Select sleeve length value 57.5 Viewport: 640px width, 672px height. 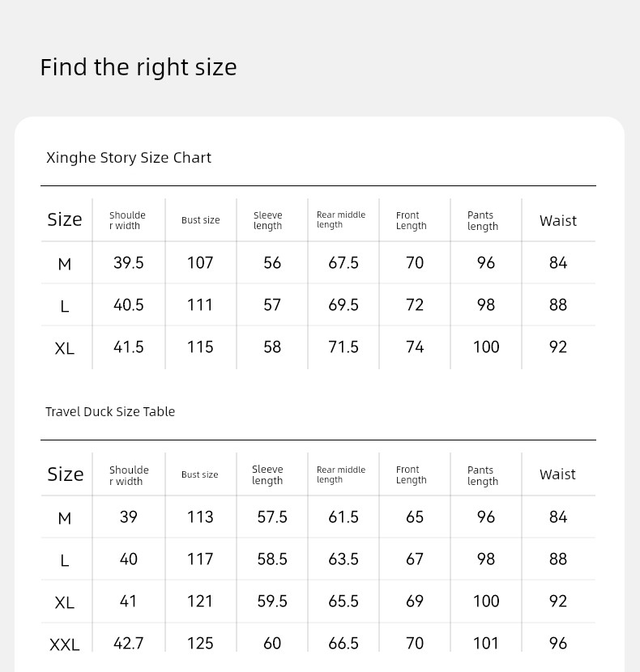[272, 517]
